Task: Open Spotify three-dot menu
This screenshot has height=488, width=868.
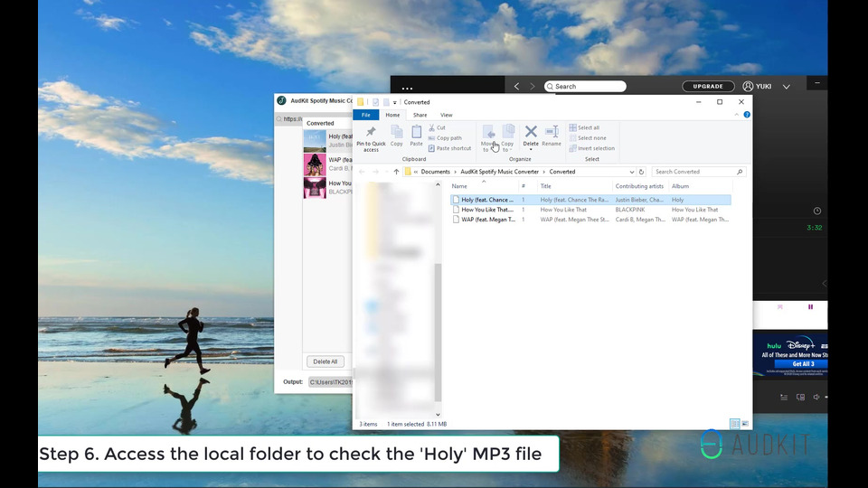Action: (407, 89)
